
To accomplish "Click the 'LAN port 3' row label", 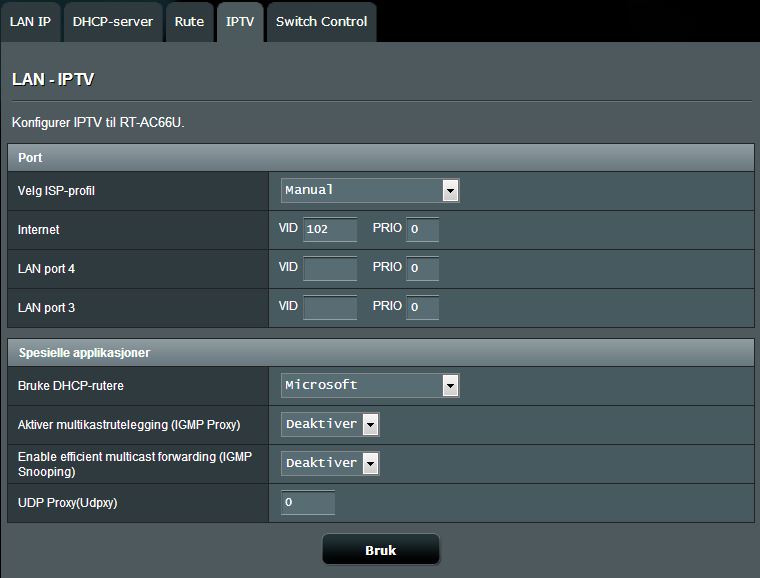I will click(47, 308).
